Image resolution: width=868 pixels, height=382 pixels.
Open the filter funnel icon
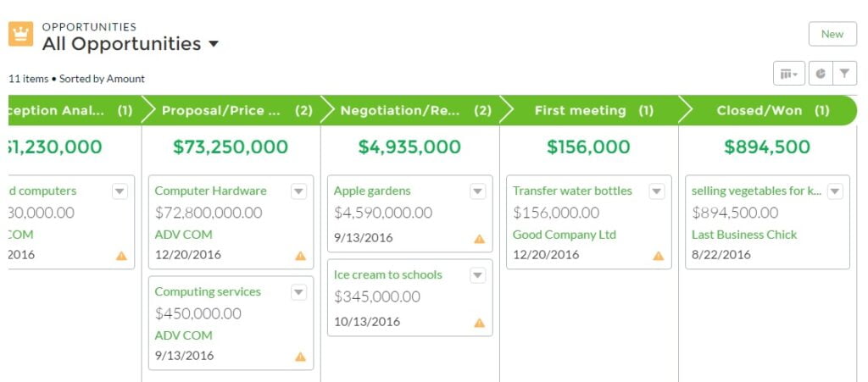pyautogui.click(x=844, y=74)
